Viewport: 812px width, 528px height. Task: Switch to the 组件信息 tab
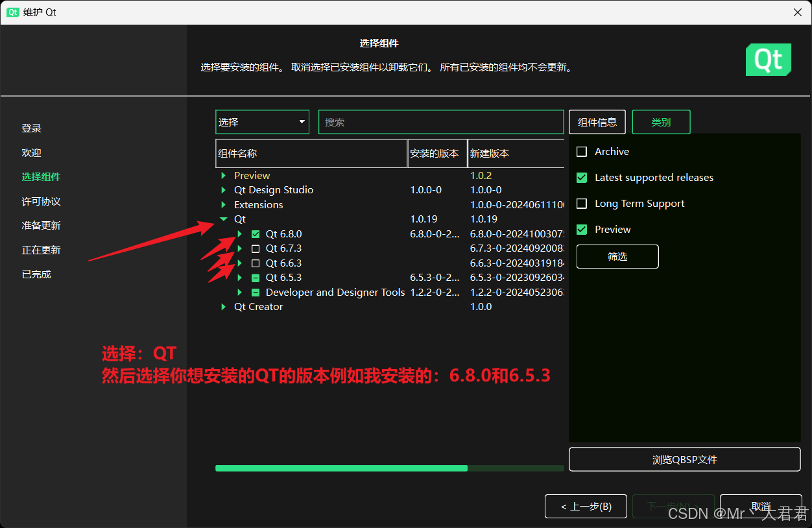pos(597,122)
